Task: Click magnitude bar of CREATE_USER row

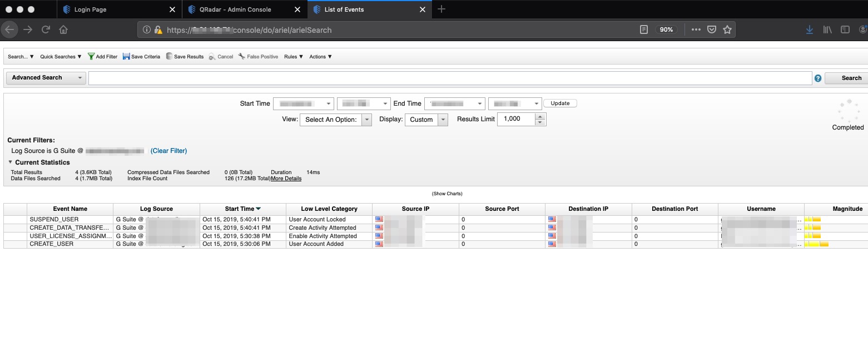Action: 817,244
